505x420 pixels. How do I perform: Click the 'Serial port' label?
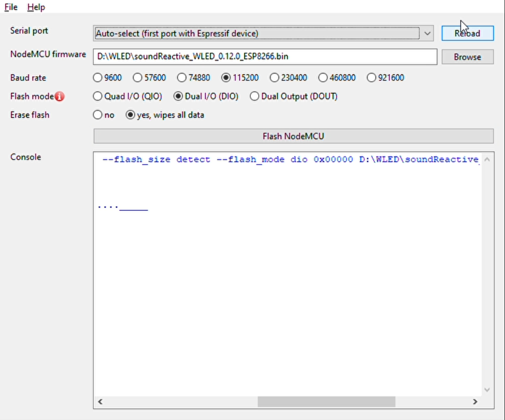pyautogui.click(x=29, y=31)
